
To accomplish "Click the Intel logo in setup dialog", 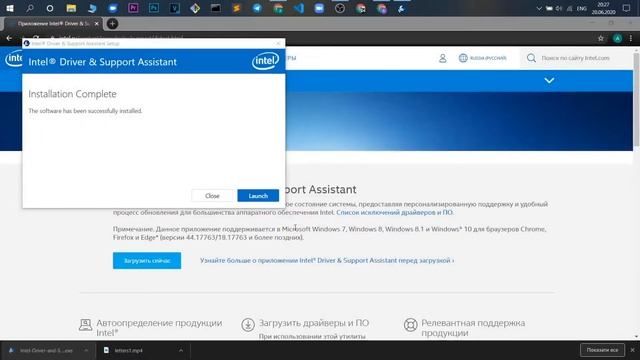I will (x=265, y=61).
